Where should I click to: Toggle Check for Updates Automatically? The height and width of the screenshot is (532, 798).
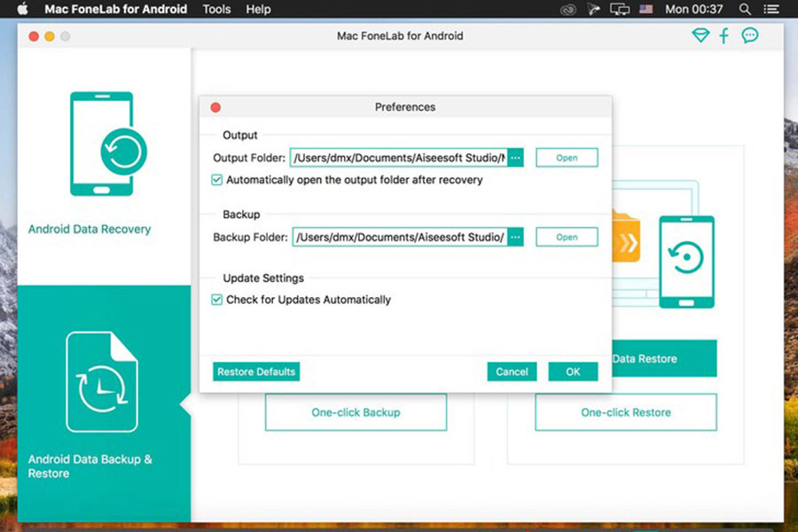tap(217, 300)
